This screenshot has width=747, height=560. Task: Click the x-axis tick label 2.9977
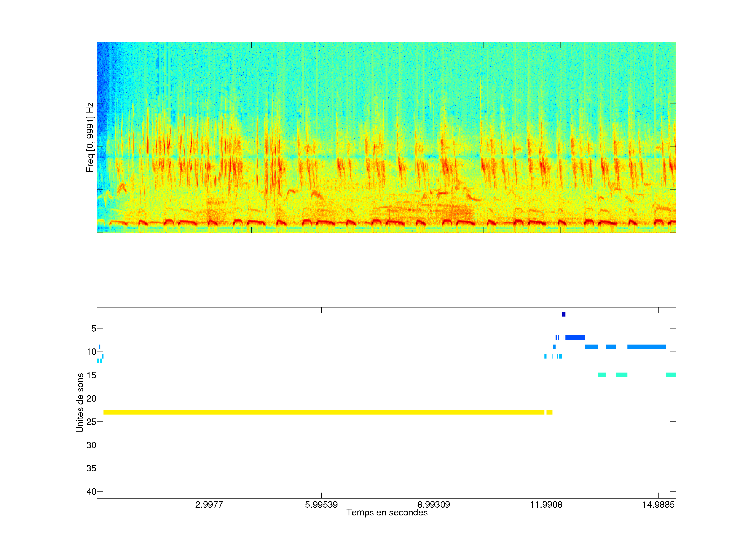click(209, 505)
